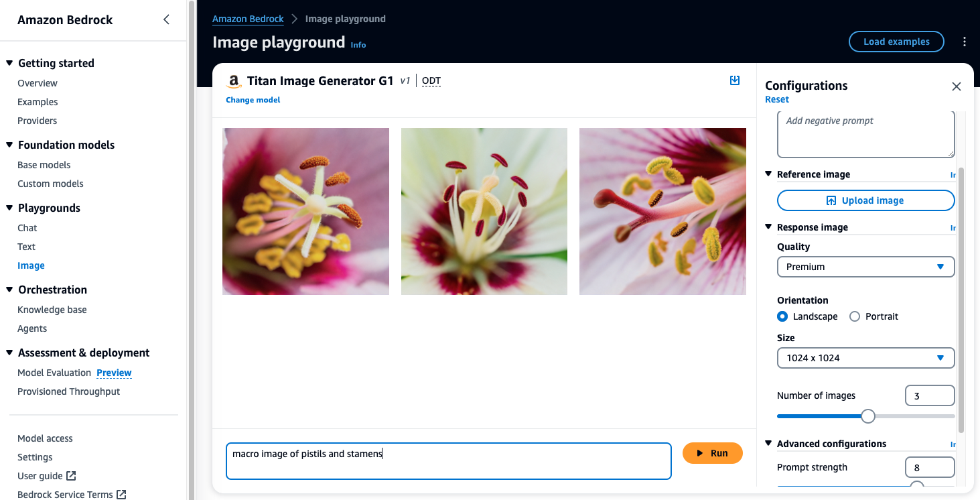The width and height of the screenshot is (980, 500).
Task: Click the prompt box with macro image text
Action: click(448, 460)
